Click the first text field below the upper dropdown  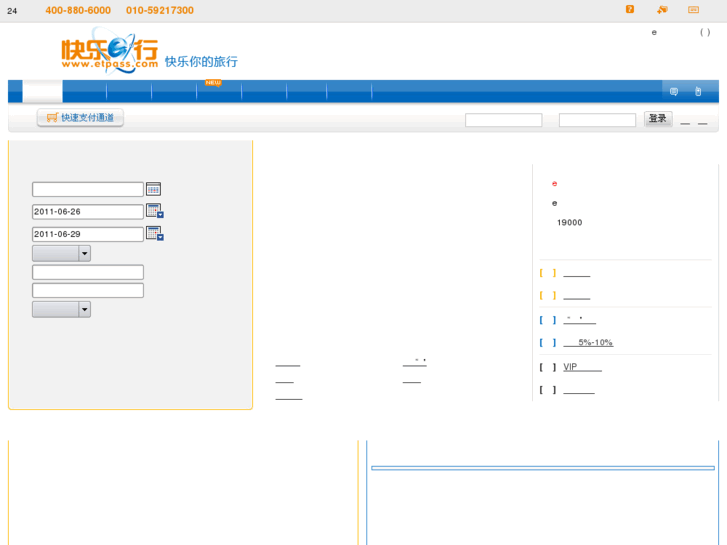point(88,272)
